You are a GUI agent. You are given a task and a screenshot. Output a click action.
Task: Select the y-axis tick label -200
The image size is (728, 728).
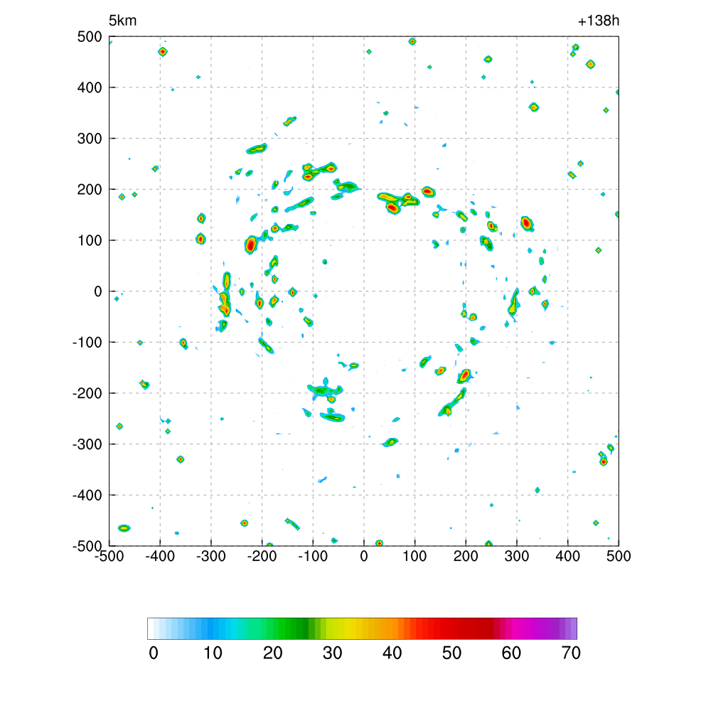click(87, 393)
